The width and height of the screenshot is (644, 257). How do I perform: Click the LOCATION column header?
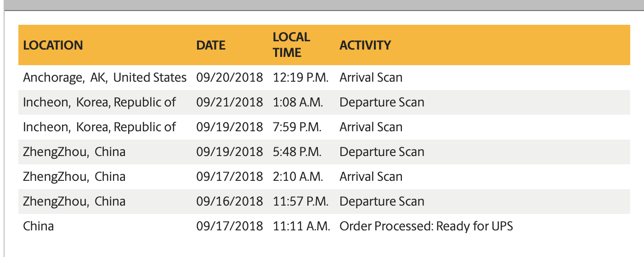[x=53, y=45]
